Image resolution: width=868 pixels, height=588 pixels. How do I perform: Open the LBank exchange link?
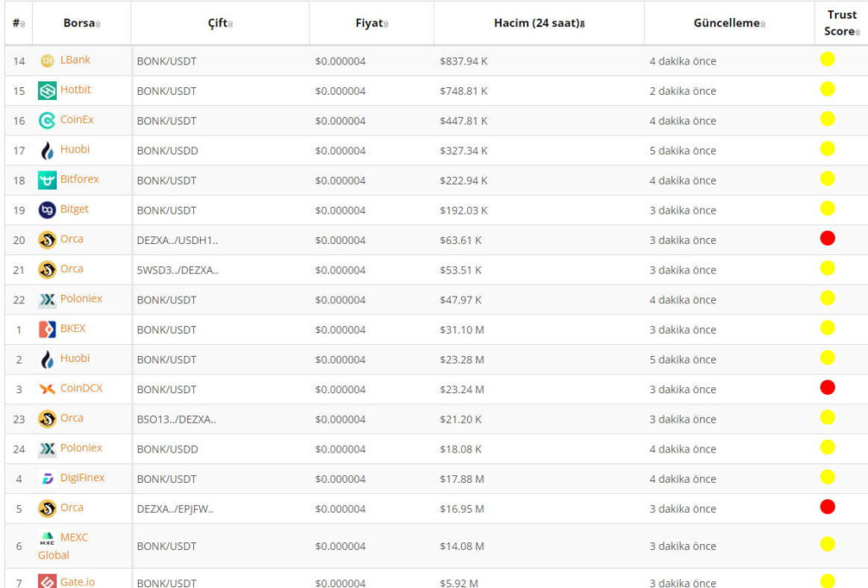75,60
